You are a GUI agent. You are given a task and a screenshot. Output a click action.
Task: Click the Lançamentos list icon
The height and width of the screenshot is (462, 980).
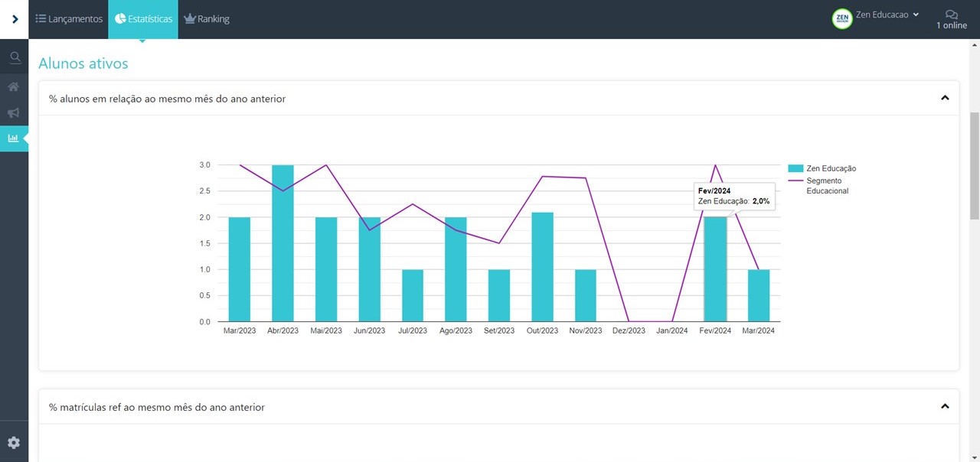click(x=41, y=19)
